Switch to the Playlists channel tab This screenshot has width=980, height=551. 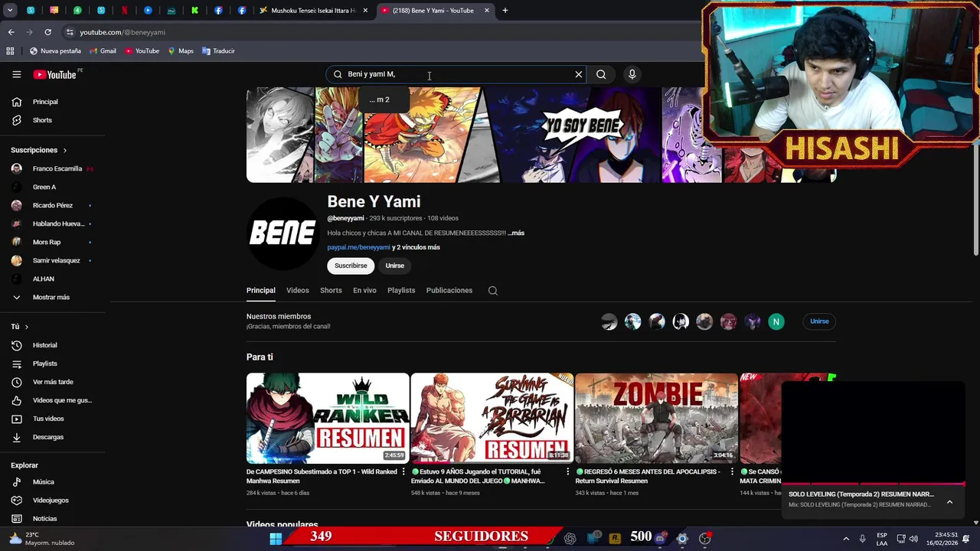coord(401,291)
